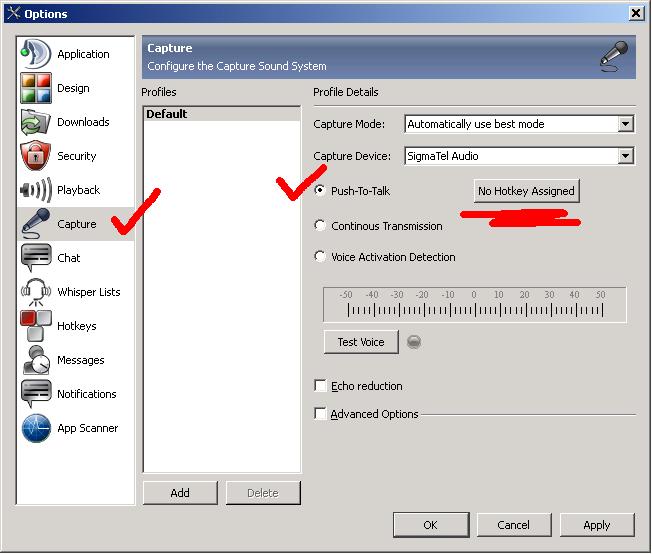Select the Design category icon
Image resolution: width=652 pixels, height=554 pixels.
(36, 88)
